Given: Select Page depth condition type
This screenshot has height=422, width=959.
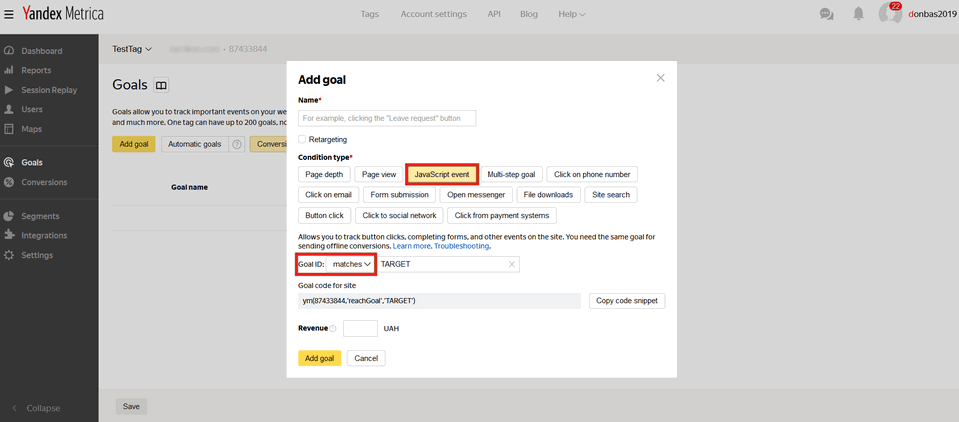Looking at the screenshot, I should (325, 174).
